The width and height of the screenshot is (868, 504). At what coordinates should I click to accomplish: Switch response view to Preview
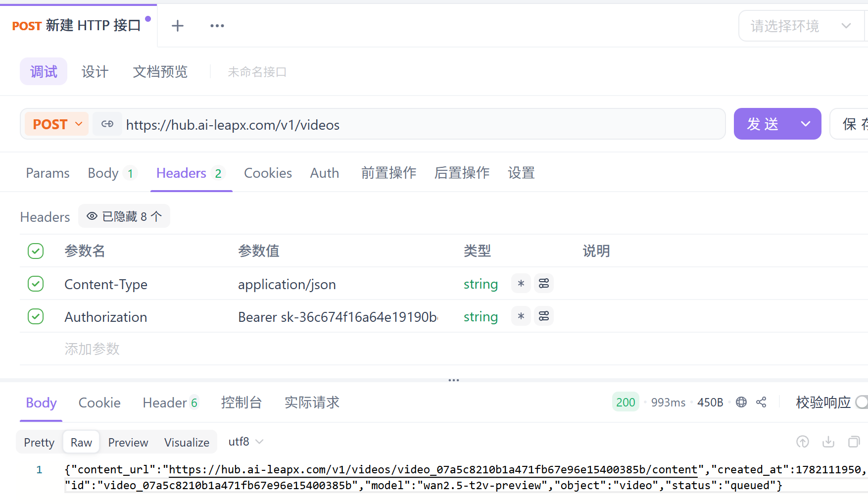(128, 442)
